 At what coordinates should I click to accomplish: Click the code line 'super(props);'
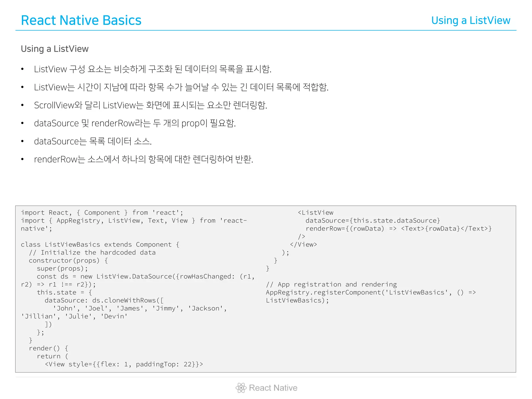click(62, 269)
